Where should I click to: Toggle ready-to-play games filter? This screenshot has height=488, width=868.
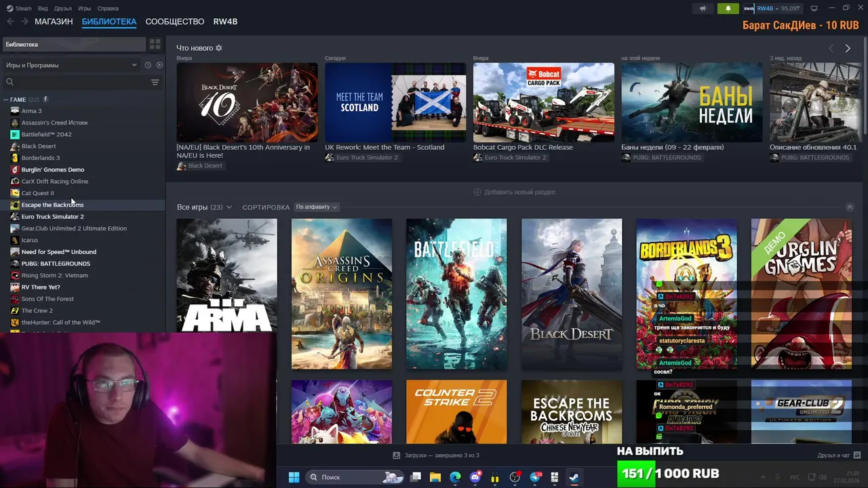click(159, 65)
